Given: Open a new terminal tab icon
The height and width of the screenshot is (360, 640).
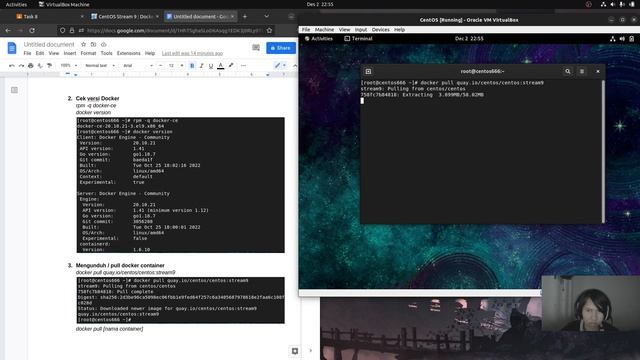Looking at the screenshot, I should (368, 71).
